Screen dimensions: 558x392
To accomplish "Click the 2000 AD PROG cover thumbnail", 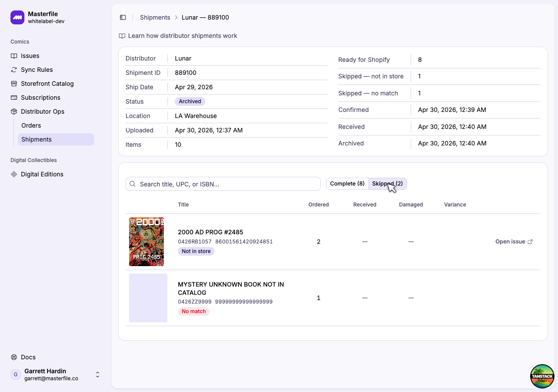I will pyautogui.click(x=146, y=242).
